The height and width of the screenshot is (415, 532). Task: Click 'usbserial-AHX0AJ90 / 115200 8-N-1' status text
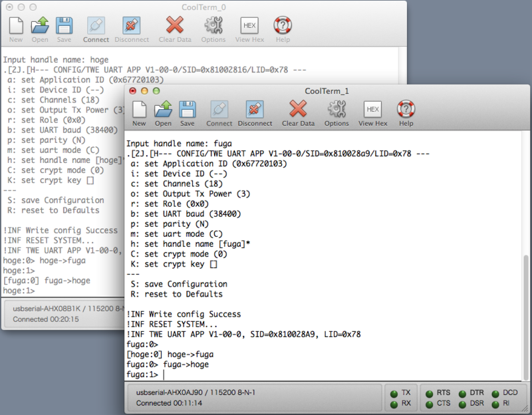[196, 392]
